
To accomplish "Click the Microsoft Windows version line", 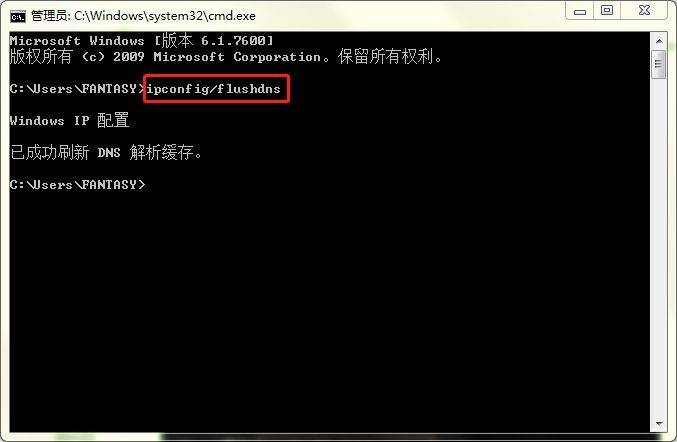I will point(142,41).
